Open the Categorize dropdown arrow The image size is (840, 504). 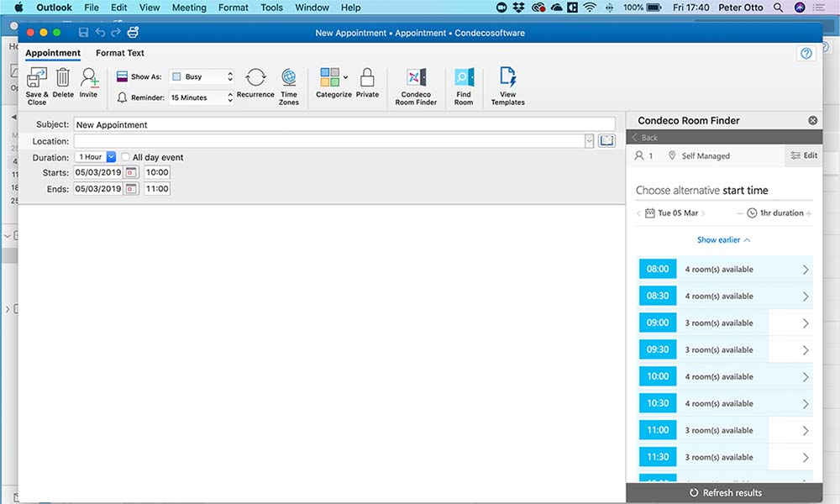345,77
